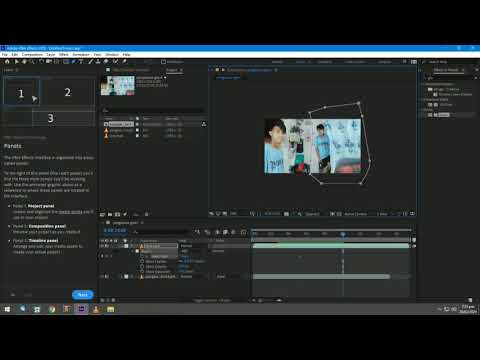Open the Active Camera view dropdown
This screenshot has width=480, height=360.
(x=358, y=214)
